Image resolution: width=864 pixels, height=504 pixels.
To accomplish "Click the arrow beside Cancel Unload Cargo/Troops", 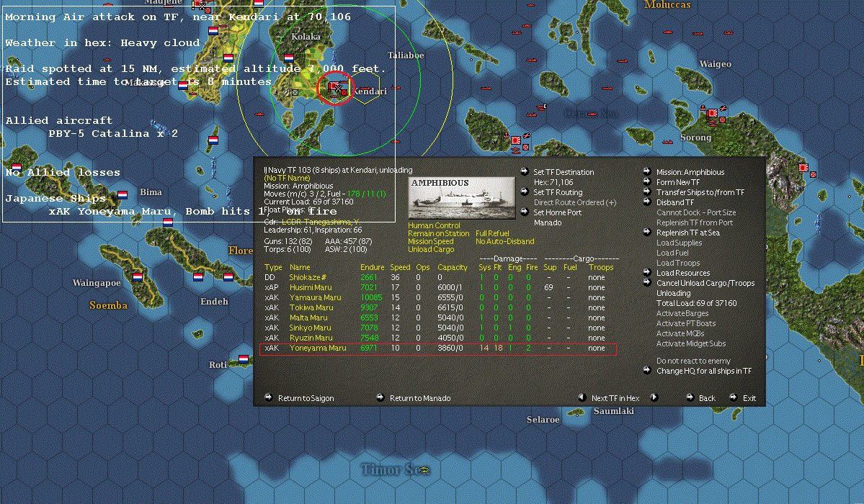I will coord(647,282).
